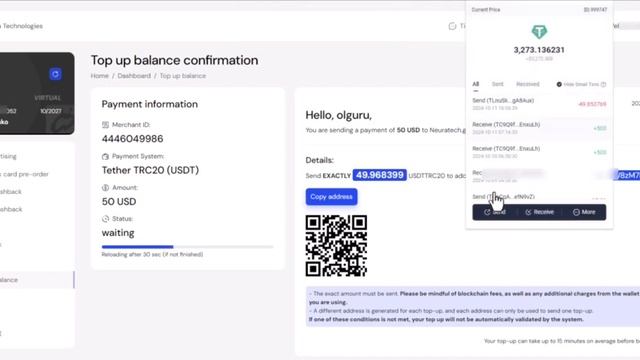Screen dimensions: 640x360
Task: Click the payment QR code image
Action: coord(336,246)
